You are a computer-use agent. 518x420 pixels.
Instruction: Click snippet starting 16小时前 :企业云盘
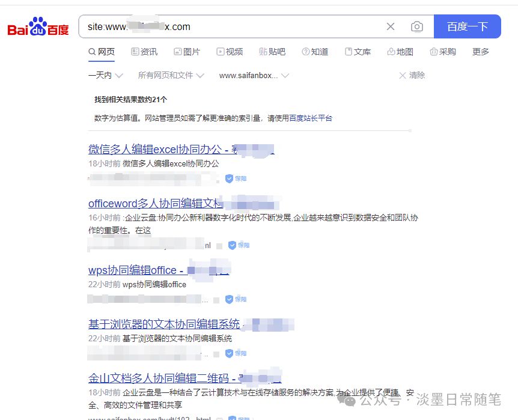253,224
